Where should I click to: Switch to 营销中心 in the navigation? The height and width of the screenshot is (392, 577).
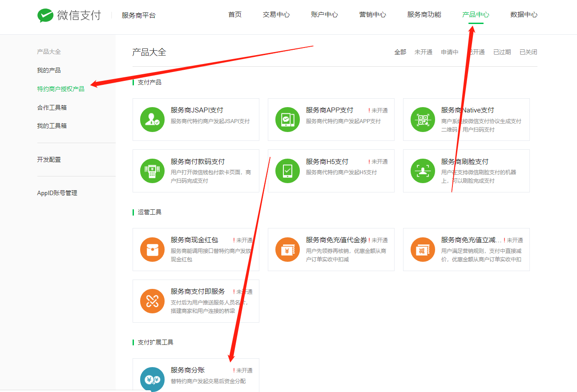[372, 15]
